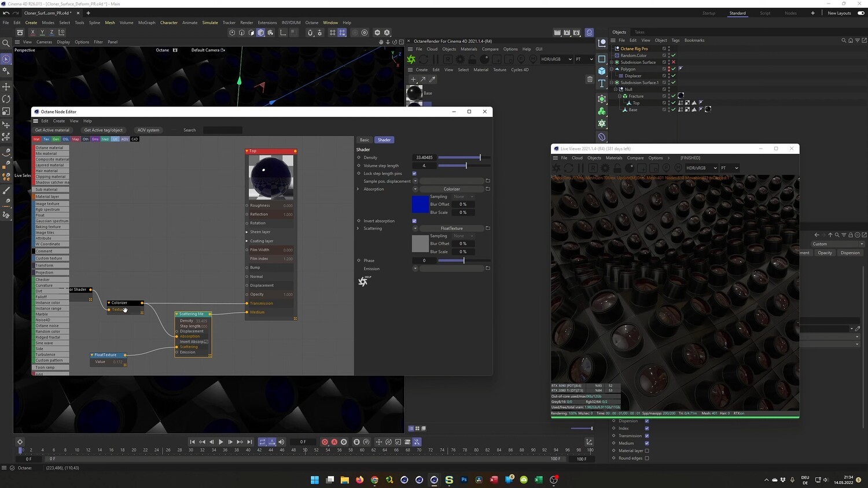
Task: Open Emission texture dropdown arrow
Action: (x=415, y=268)
